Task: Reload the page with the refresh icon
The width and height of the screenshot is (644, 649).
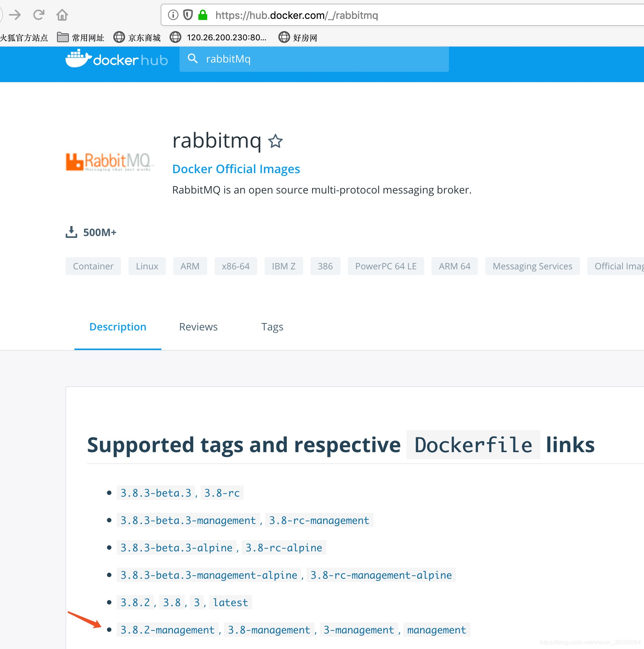Action: tap(38, 15)
